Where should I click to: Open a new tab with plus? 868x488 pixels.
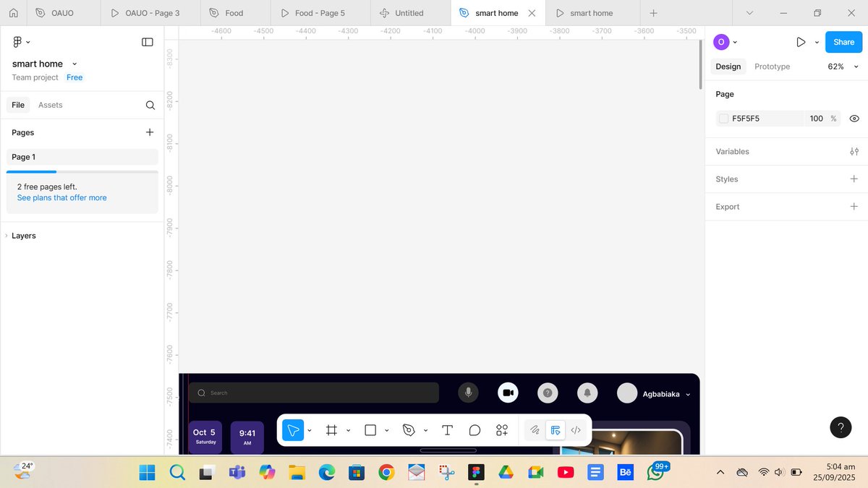tap(654, 13)
